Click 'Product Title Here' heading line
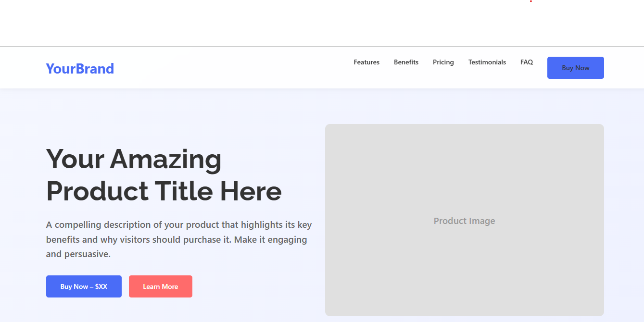The height and width of the screenshot is (322, 644). click(163, 191)
